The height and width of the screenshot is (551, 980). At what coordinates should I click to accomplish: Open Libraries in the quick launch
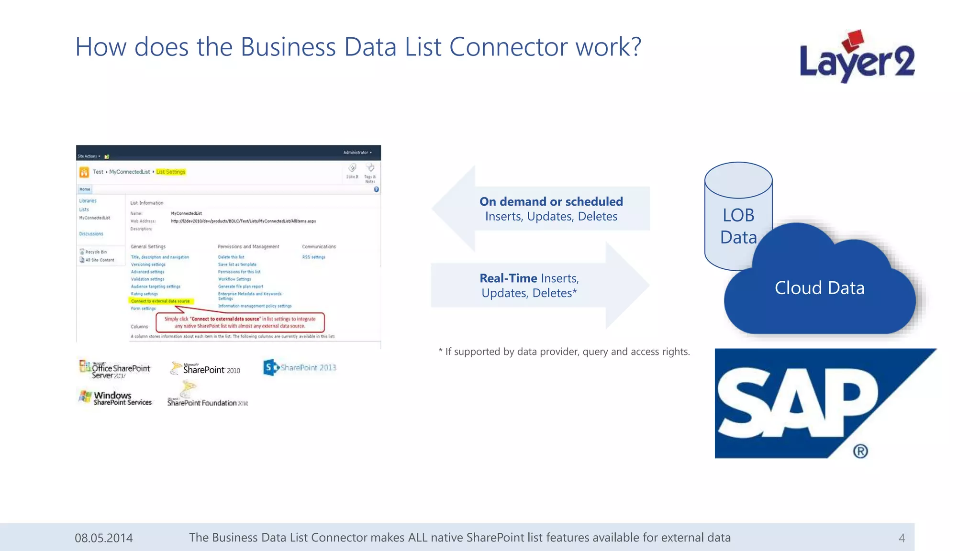(x=88, y=201)
